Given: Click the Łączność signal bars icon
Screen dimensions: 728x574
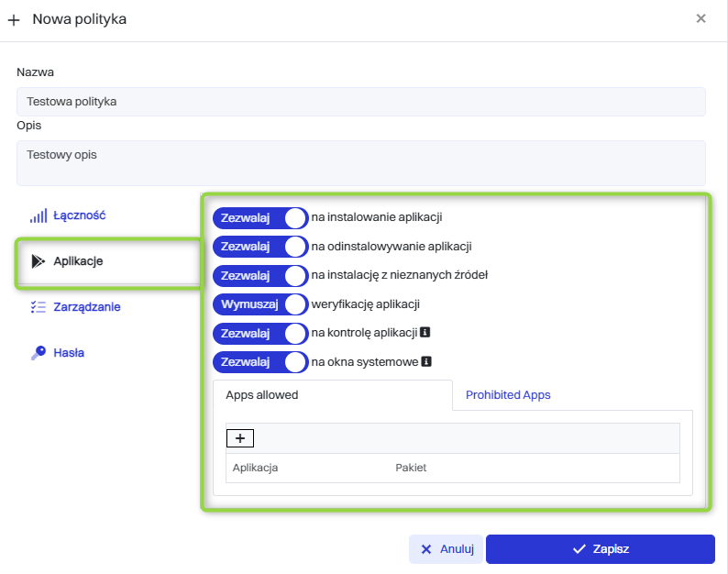Looking at the screenshot, I should (38, 215).
